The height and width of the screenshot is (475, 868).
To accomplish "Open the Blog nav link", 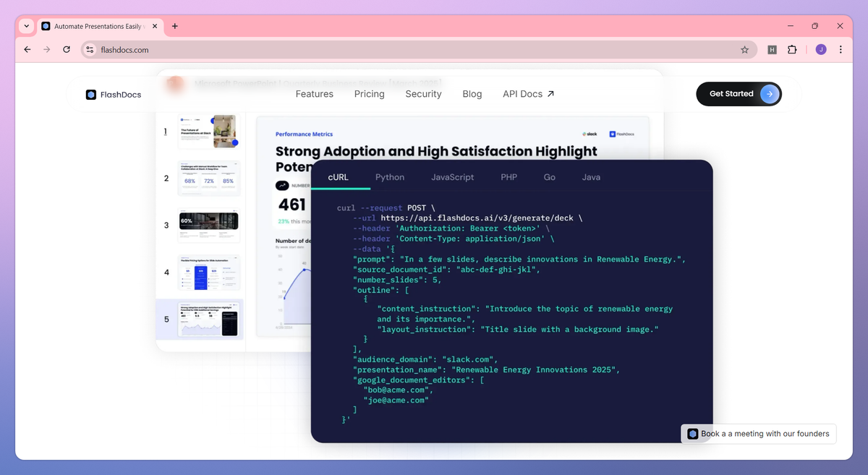I will tap(472, 94).
